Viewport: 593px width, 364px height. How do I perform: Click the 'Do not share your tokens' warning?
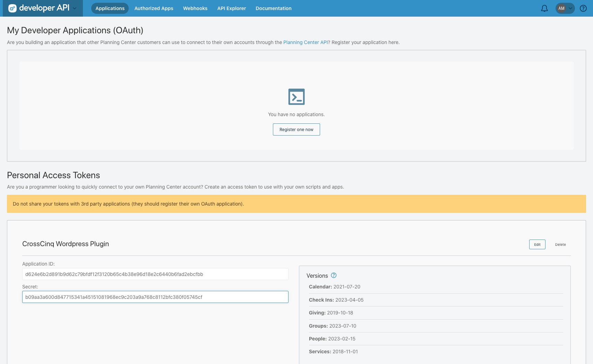point(296,204)
